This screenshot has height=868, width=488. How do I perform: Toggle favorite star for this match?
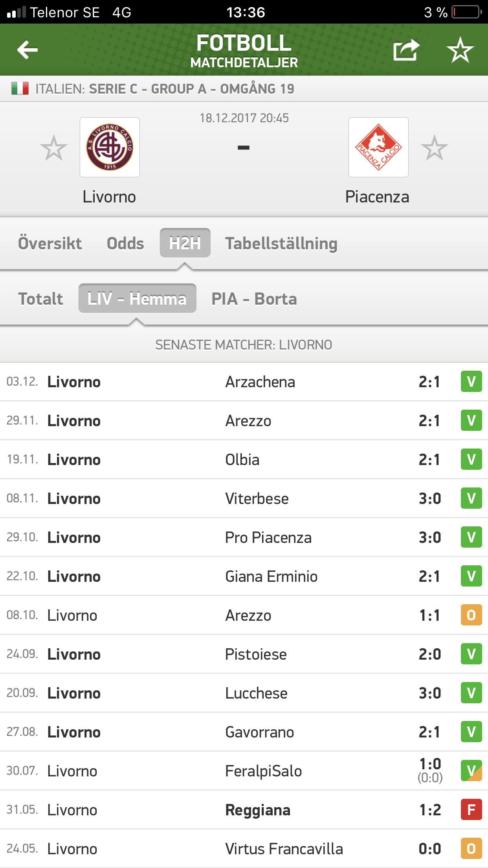[x=460, y=50]
